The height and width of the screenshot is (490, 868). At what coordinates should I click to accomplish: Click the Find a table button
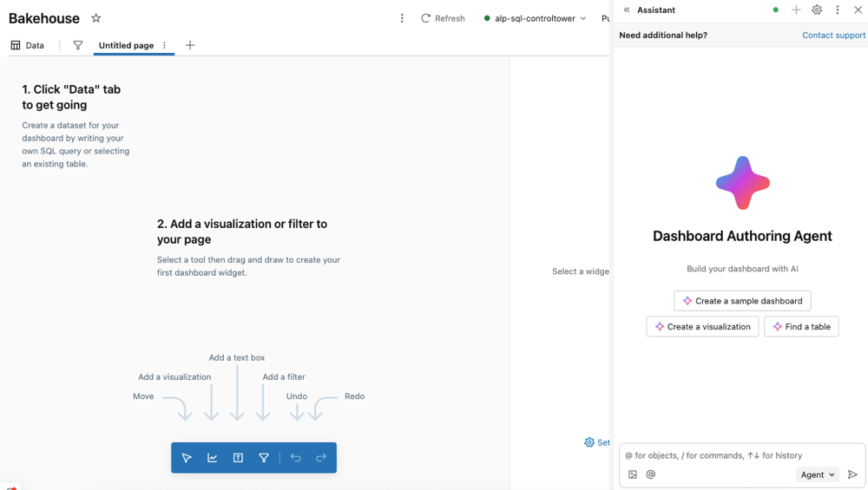[x=801, y=327]
